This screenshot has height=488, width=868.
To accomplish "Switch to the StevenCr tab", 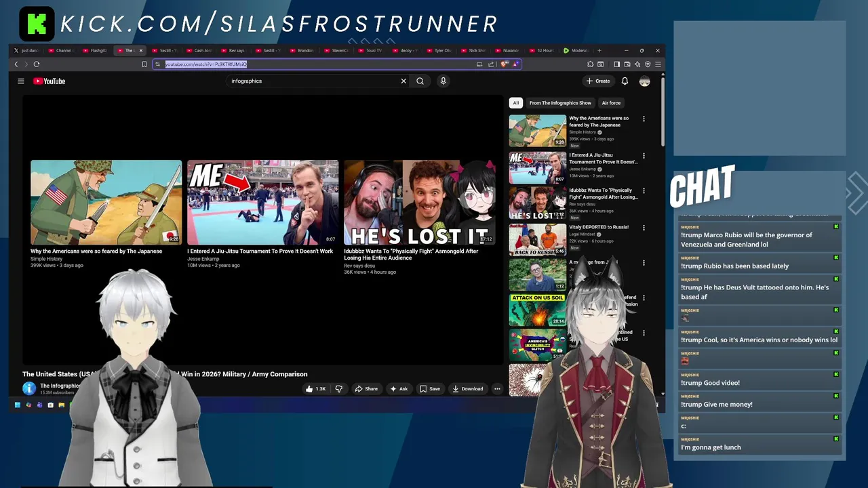I will click(x=338, y=50).
